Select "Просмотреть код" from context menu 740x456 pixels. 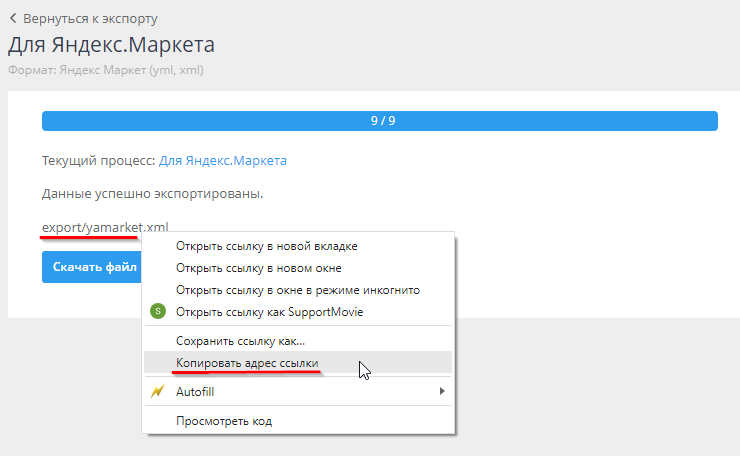click(x=223, y=421)
